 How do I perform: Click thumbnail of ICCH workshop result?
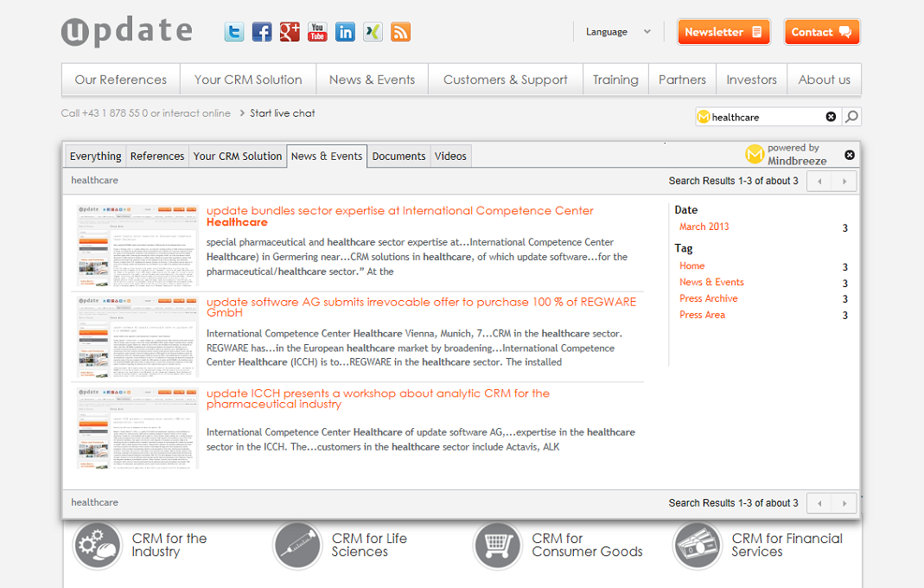(x=138, y=429)
